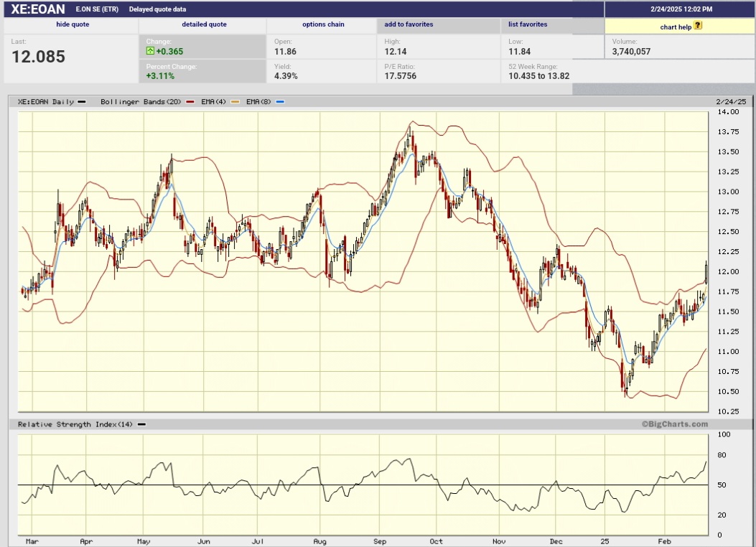Click the high price 12.14
Viewport: 756px width, 547px height.
pyautogui.click(x=396, y=52)
